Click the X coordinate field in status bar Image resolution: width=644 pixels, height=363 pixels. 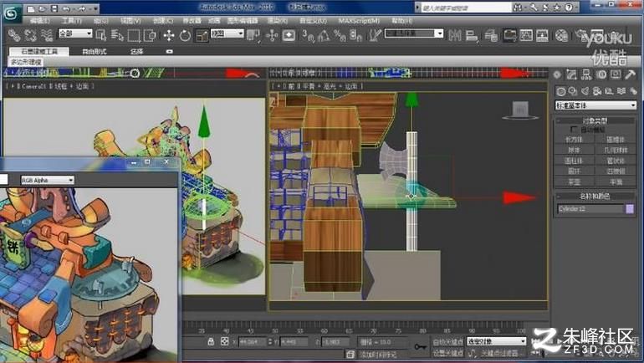coord(253,341)
